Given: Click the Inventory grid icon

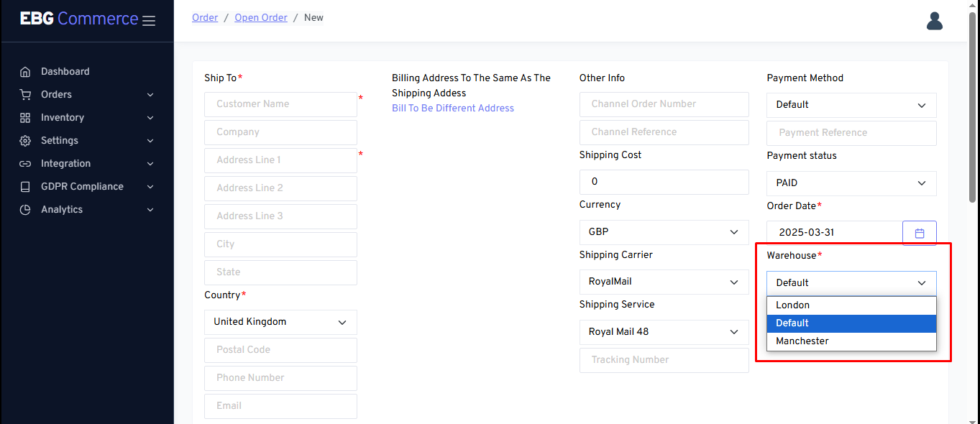Looking at the screenshot, I should point(25,118).
